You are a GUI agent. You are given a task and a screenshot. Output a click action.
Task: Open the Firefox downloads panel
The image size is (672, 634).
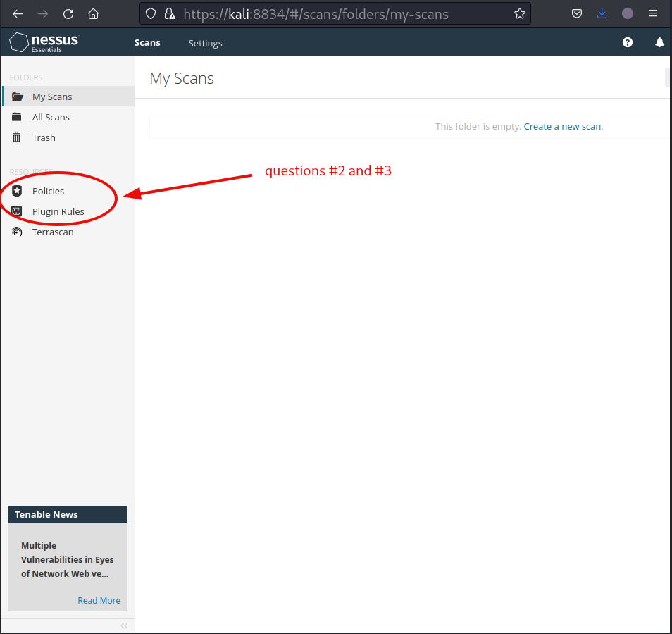602,13
